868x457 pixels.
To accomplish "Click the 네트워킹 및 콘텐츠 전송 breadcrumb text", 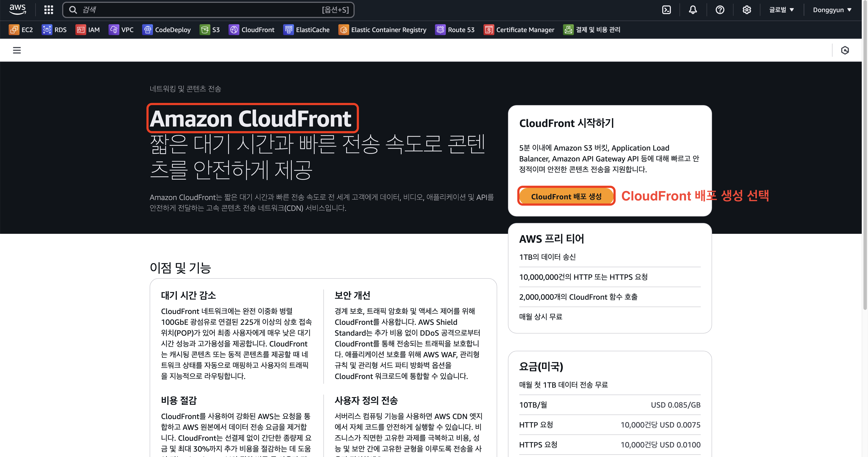I will click(185, 89).
